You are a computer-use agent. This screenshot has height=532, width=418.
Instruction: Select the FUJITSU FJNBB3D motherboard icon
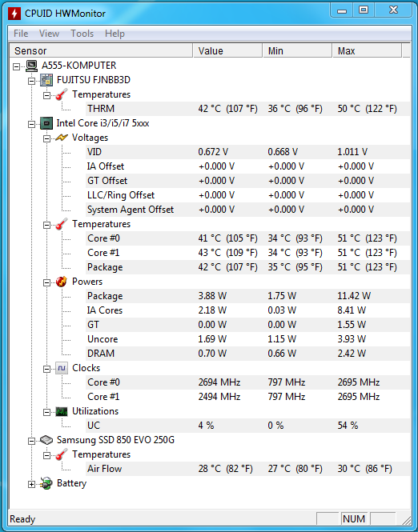(46, 80)
